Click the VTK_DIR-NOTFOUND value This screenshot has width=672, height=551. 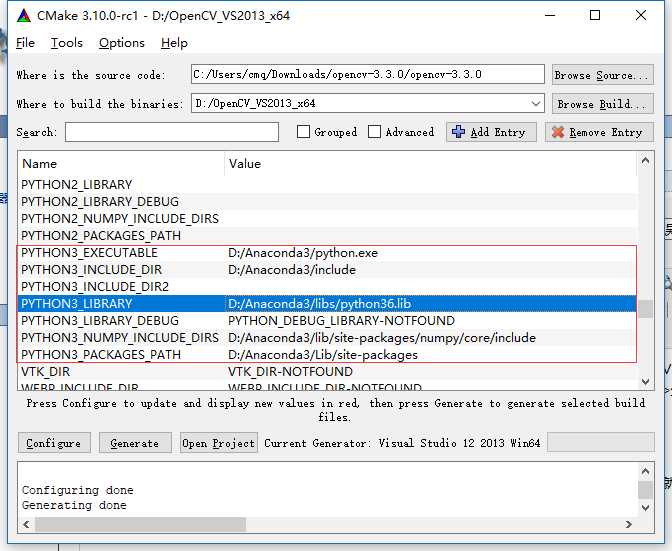pyautogui.click(x=291, y=372)
